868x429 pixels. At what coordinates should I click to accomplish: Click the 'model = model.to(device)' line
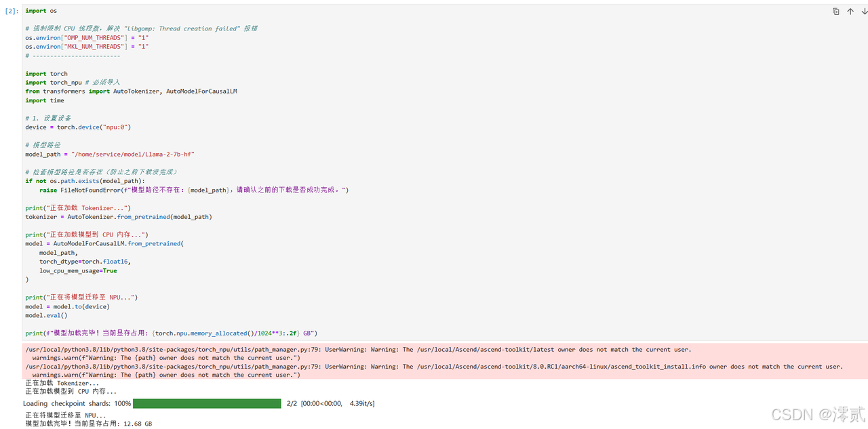(67, 306)
